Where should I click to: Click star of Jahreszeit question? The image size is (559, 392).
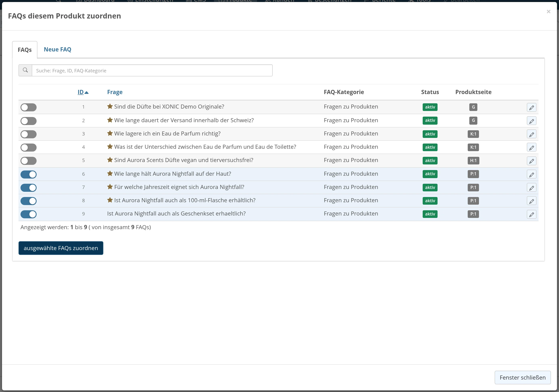(x=110, y=187)
